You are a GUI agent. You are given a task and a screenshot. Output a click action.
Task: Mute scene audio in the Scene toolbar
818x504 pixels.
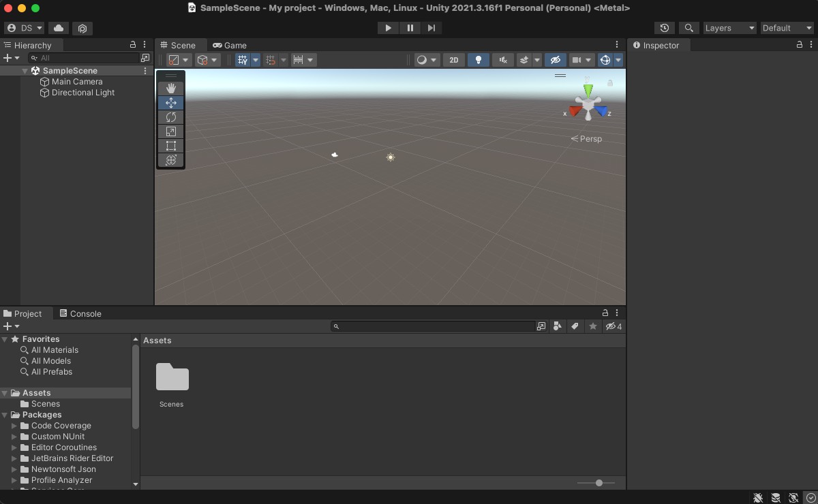point(502,60)
